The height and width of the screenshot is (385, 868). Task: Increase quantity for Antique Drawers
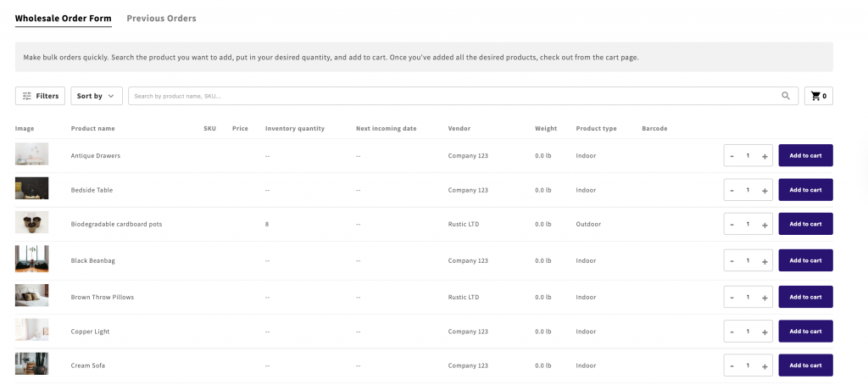pos(765,156)
